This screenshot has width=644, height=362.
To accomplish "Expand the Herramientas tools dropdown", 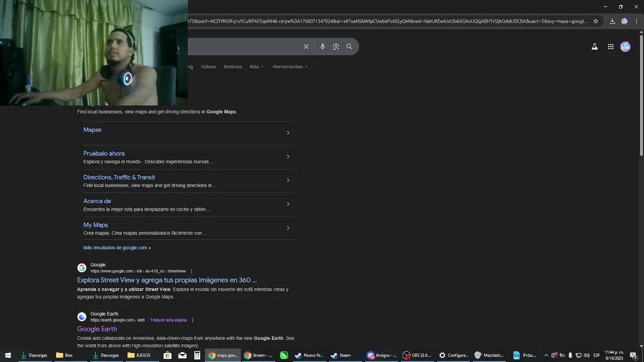I will point(290,67).
